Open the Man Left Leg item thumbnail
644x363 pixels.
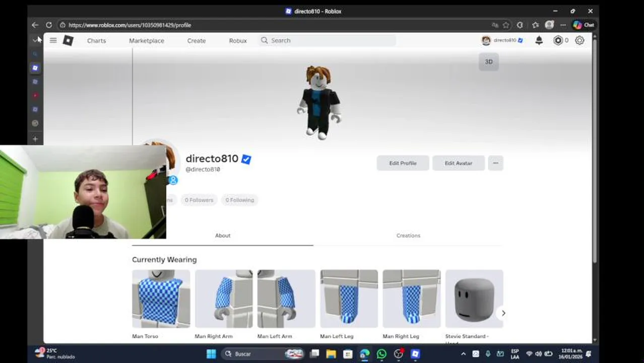pyautogui.click(x=349, y=299)
